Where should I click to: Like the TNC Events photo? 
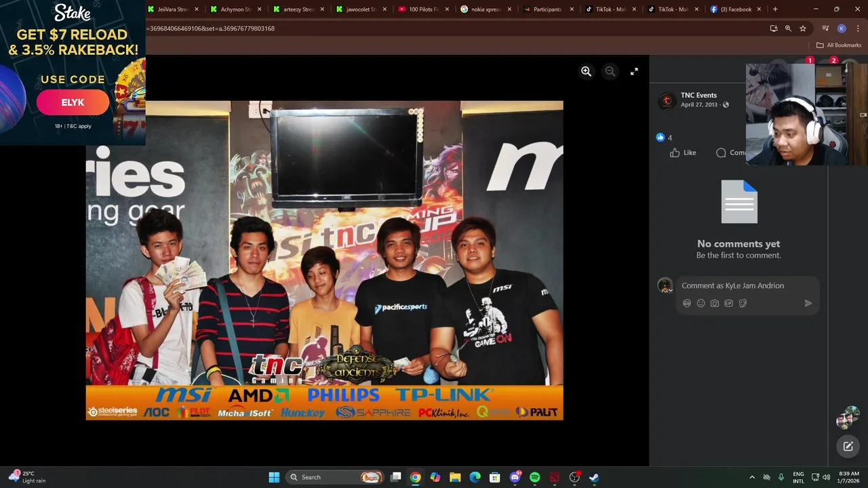[x=683, y=152]
